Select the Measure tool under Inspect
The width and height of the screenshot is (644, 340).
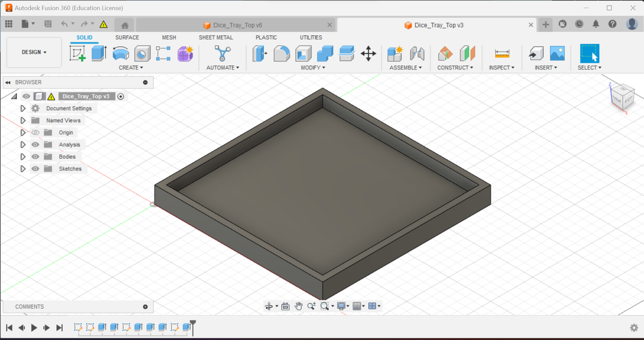[x=501, y=54]
